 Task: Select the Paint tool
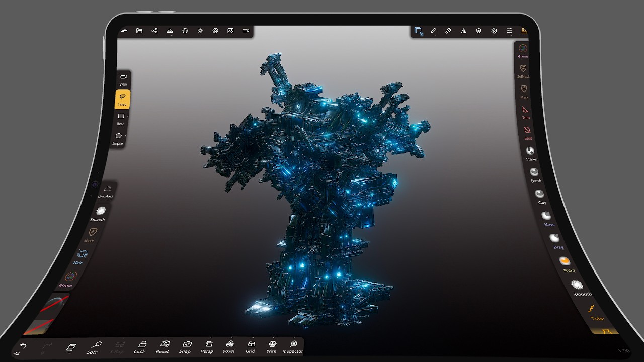[x=567, y=264]
